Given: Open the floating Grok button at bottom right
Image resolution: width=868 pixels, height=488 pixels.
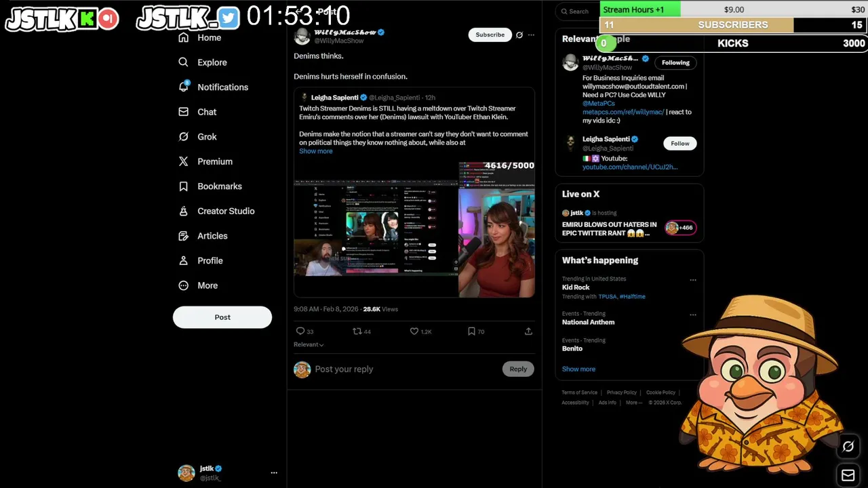Looking at the screenshot, I should (848, 446).
